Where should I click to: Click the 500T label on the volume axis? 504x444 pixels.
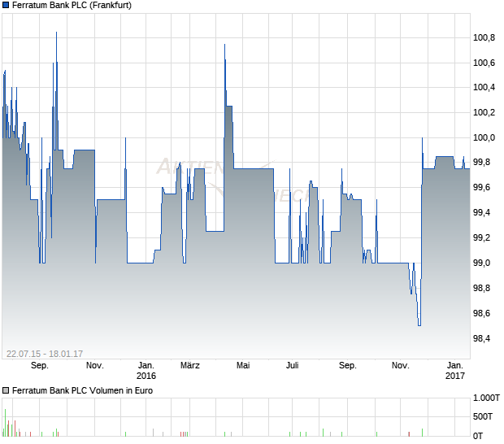[484, 416]
